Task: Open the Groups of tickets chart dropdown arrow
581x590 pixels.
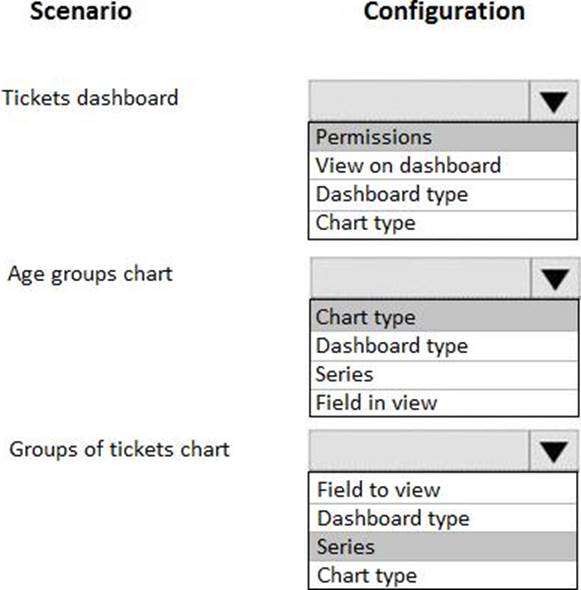Action: 554,451
